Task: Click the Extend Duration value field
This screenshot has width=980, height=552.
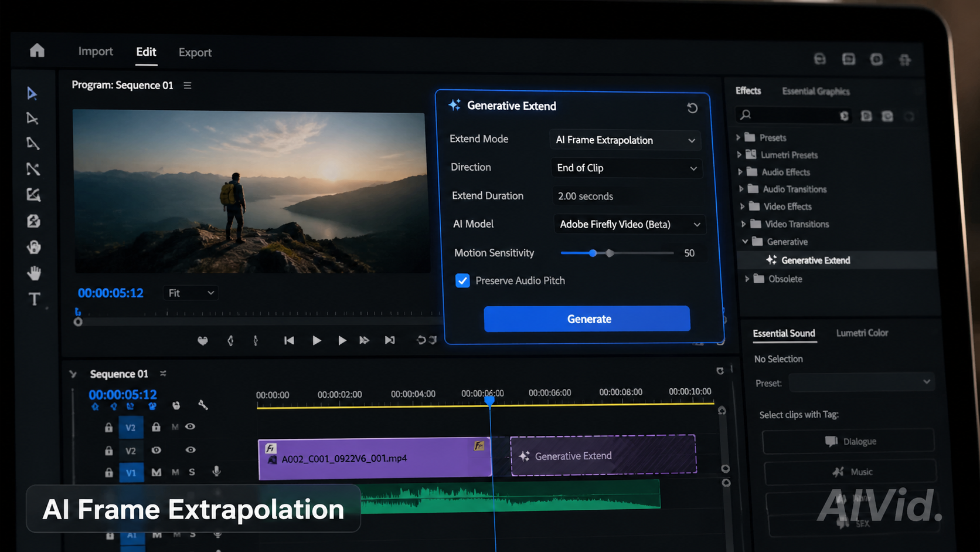Action: 627,196
